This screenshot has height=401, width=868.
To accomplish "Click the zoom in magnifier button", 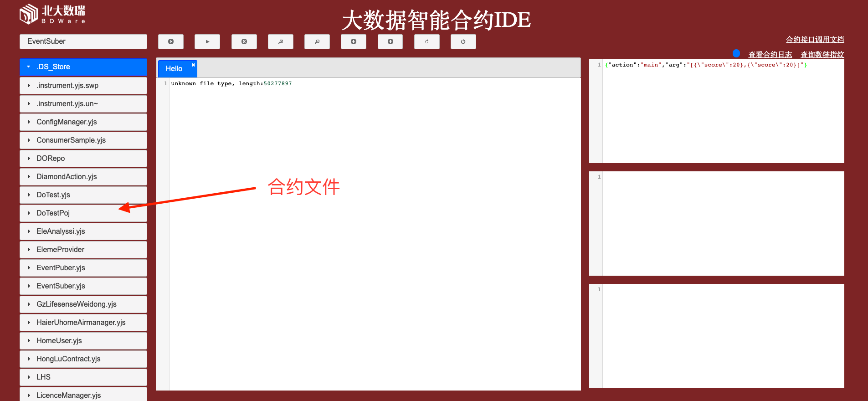I will [281, 41].
